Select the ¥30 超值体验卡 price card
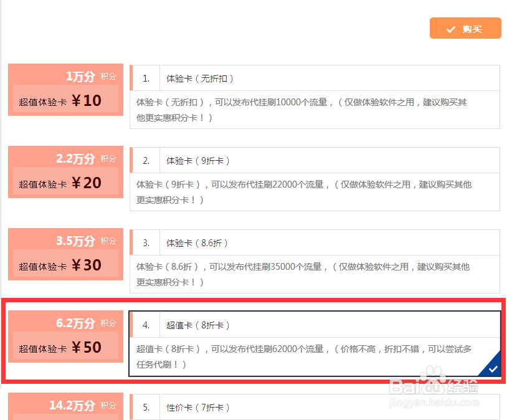Image resolution: width=507 pixels, height=420 pixels. pyautogui.click(x=65, y=254)
